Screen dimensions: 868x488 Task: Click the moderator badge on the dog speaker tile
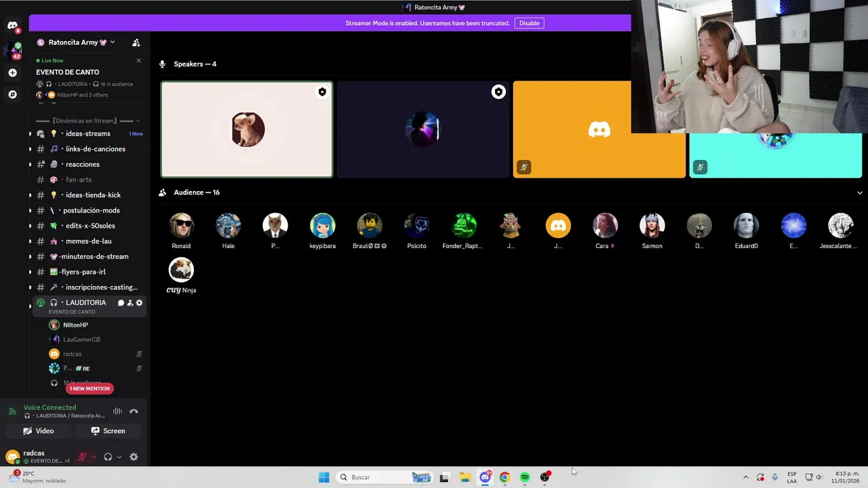tap(322, 92)
